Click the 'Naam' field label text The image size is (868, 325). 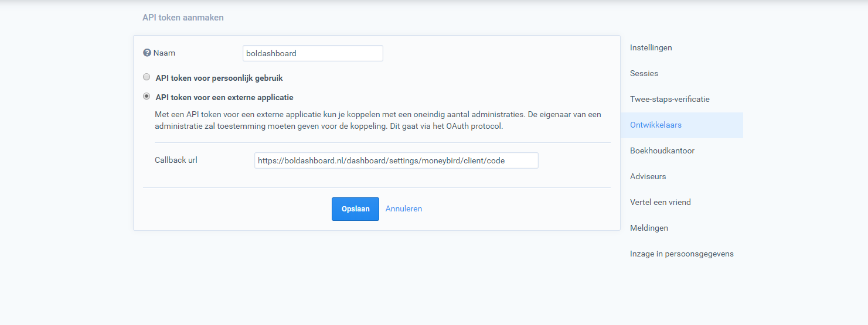pyautogui.click(x=164, y=53)
